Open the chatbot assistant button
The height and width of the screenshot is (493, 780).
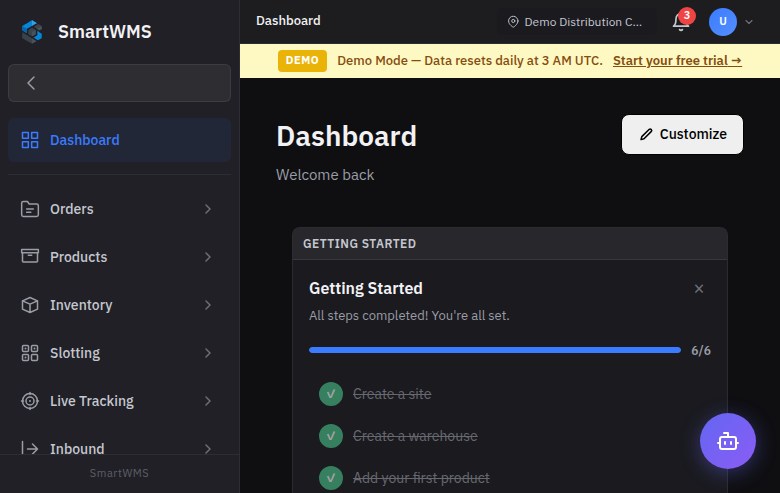[x=728, y=441]
